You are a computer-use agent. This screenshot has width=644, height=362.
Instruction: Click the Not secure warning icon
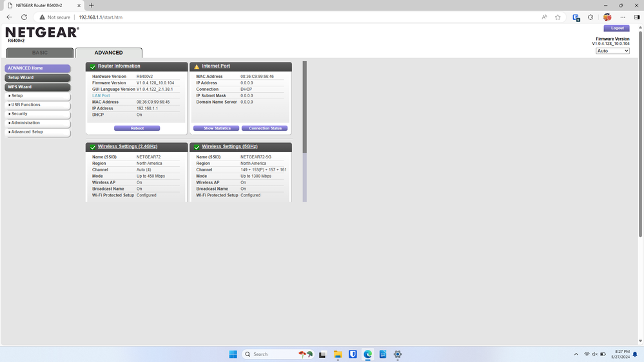(x=42, y=17)
